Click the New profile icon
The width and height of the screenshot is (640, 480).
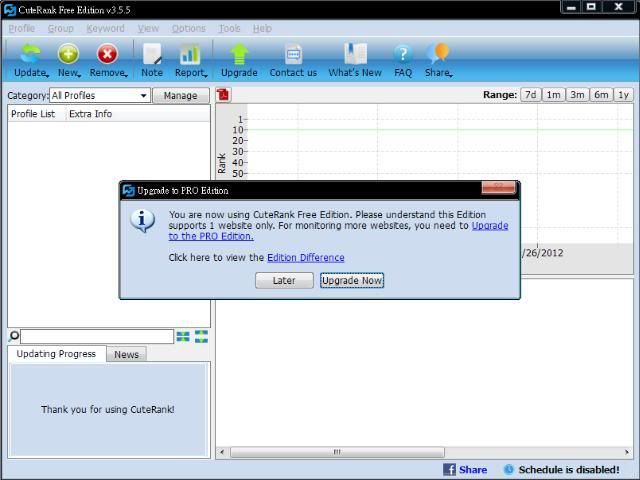click(68, 55)
